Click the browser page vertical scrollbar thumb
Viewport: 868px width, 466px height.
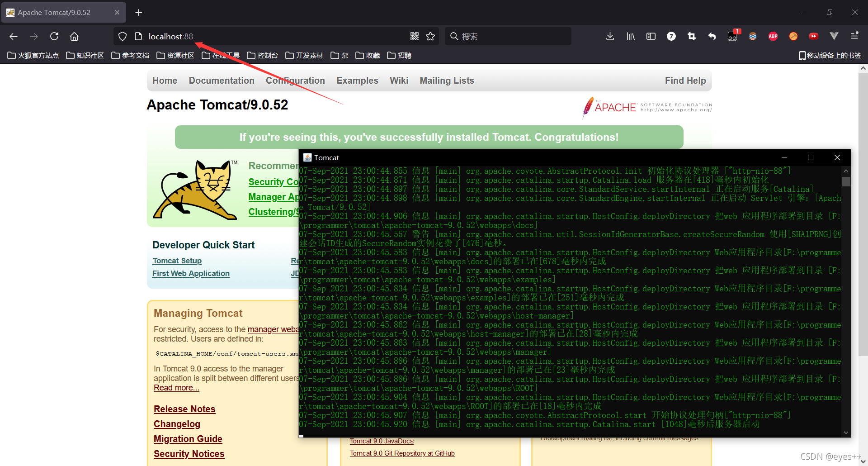pos(863,215)
